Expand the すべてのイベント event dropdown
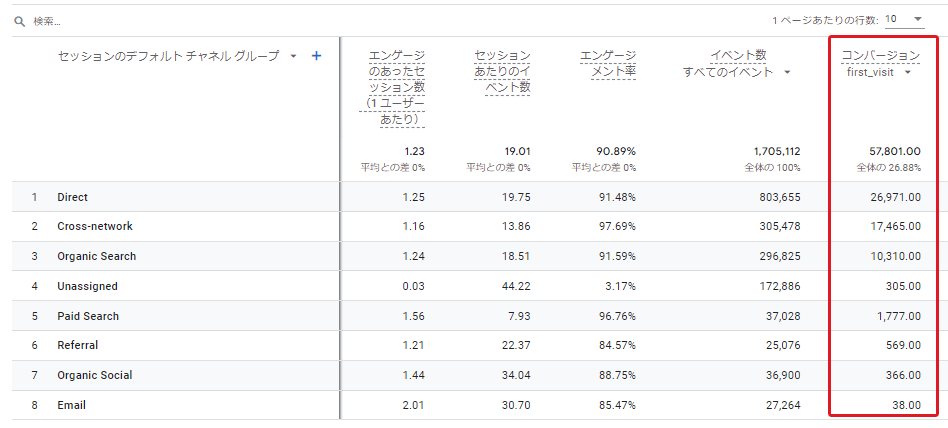Screen dimensions: 948x428 (787, 73)
